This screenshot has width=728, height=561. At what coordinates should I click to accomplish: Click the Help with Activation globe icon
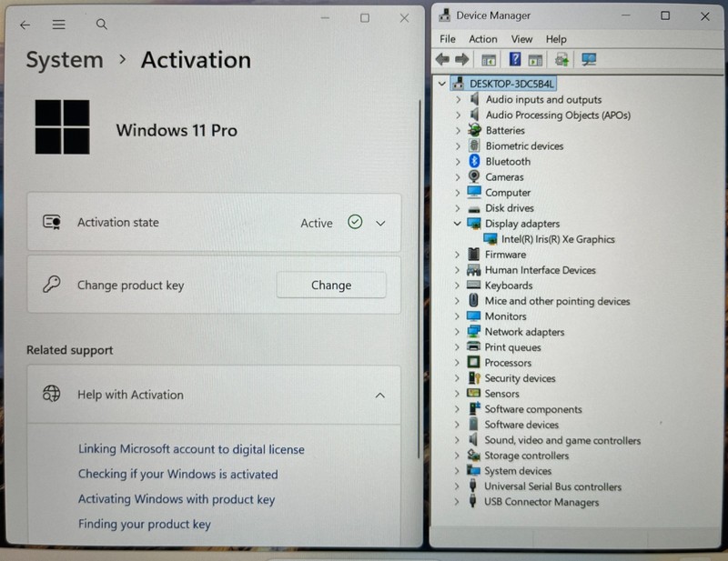click(x=52, y=394)
